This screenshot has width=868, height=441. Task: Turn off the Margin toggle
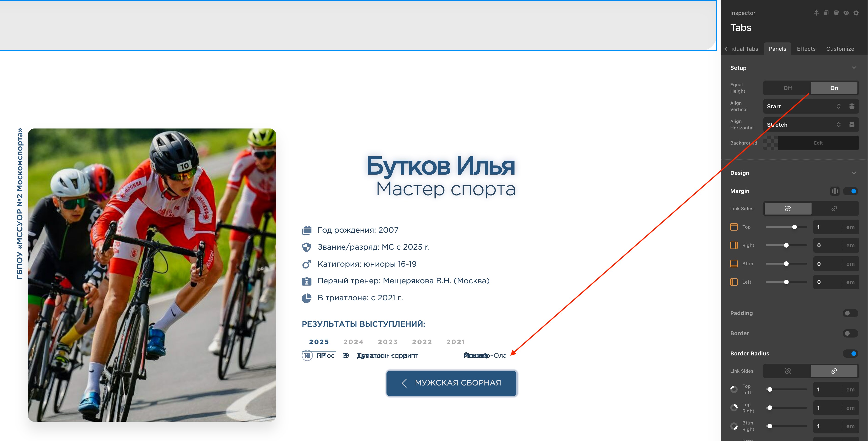click(x=850, y=191)
